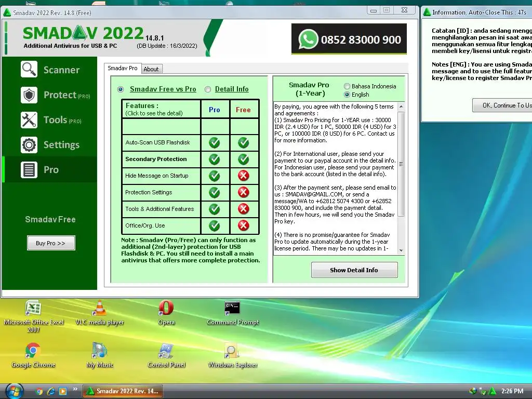Click the Free red cross for Protection Settings
Image resolution: width=532 pixels, height=399 pixels.
click(243, 192)
